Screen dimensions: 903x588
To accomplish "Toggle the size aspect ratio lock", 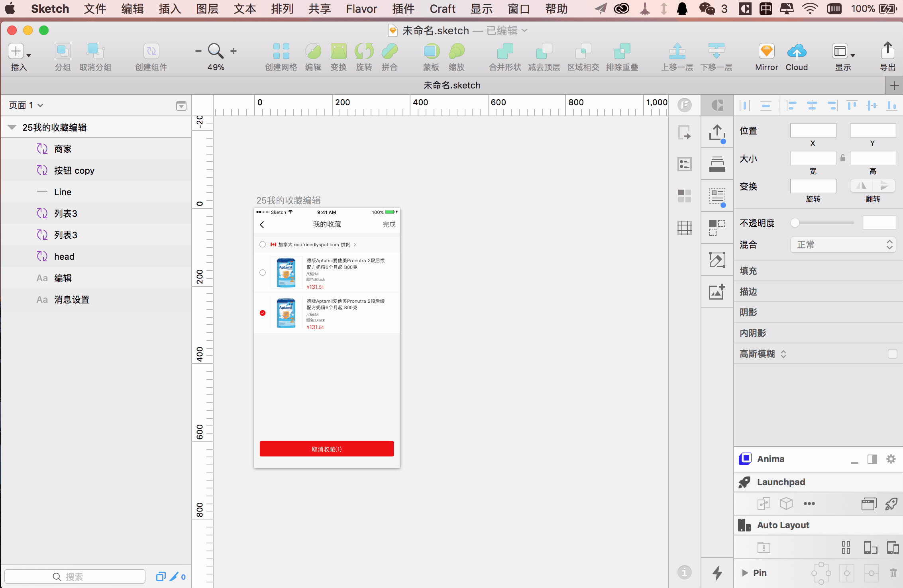I will (x=843, y=158).
